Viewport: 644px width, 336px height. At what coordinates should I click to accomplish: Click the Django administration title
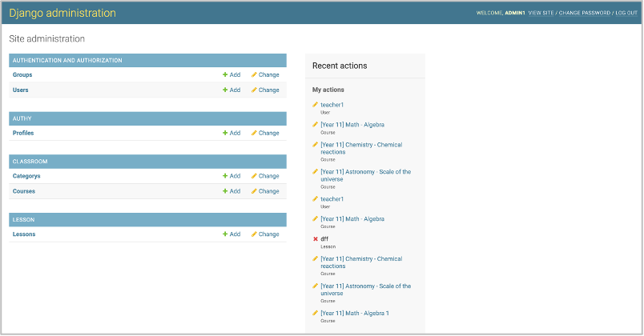click(x=62, y=13)
